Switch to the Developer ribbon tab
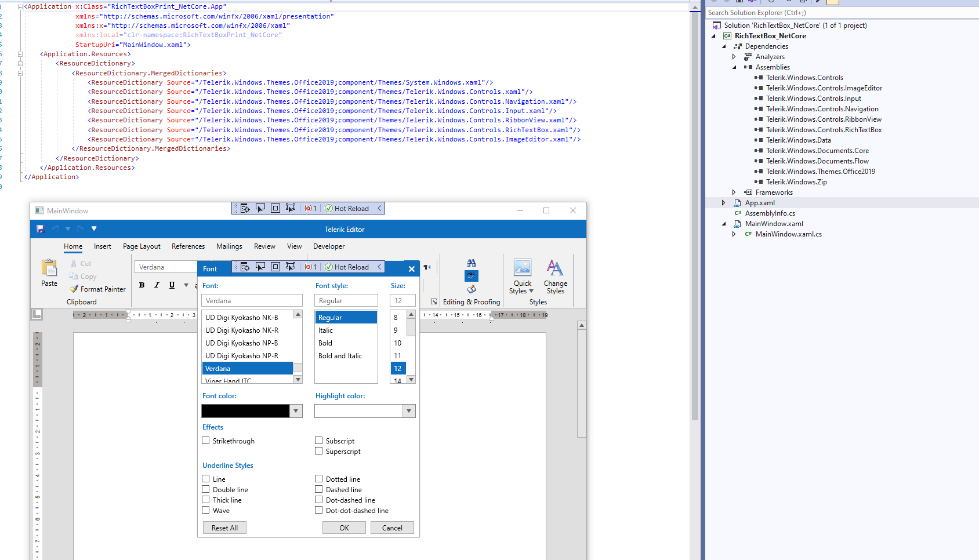 point(329,246)
